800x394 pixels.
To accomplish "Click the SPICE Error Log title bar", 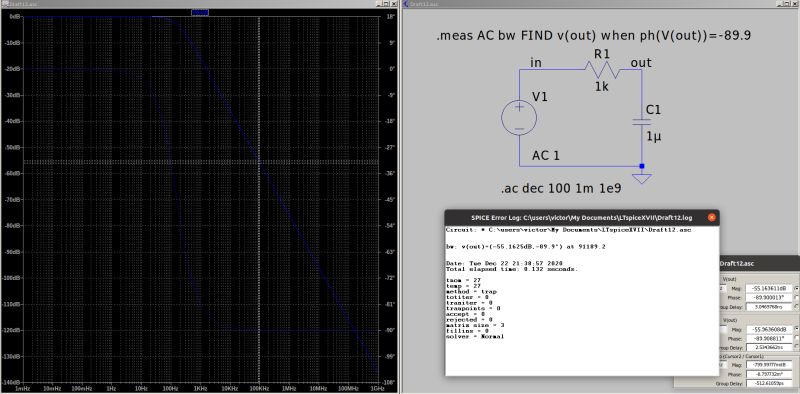I will (x=582, y=217).
